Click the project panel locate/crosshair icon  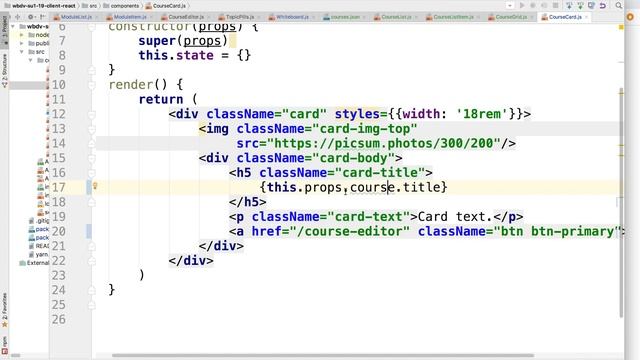tap(17, 17)
